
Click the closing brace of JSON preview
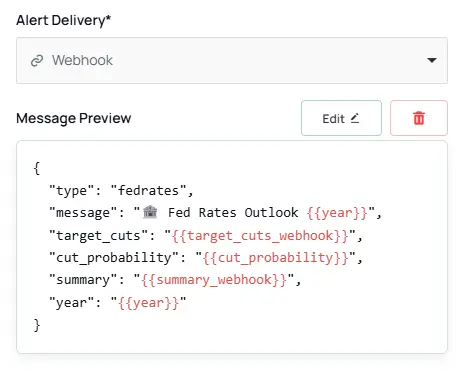37,325
